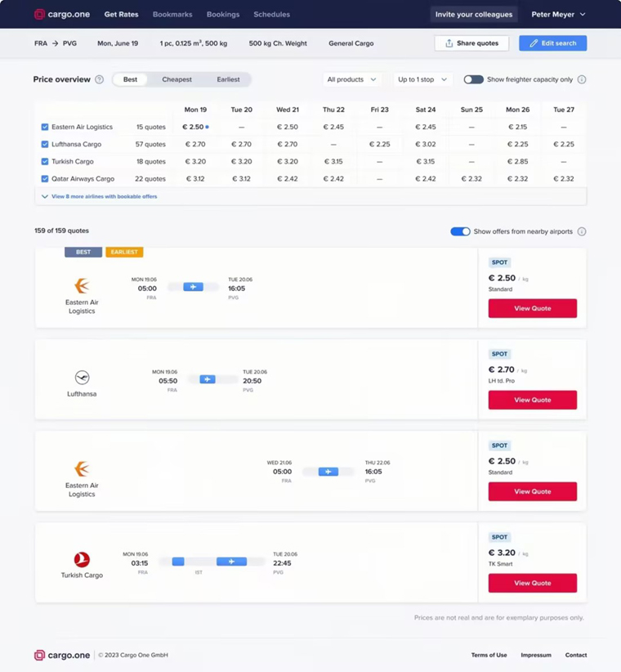Click plane icon on Turkish Cargo IST-PVG leg
Image resolution: width=621 pixels, height=672 pixels.
[231, 562]
